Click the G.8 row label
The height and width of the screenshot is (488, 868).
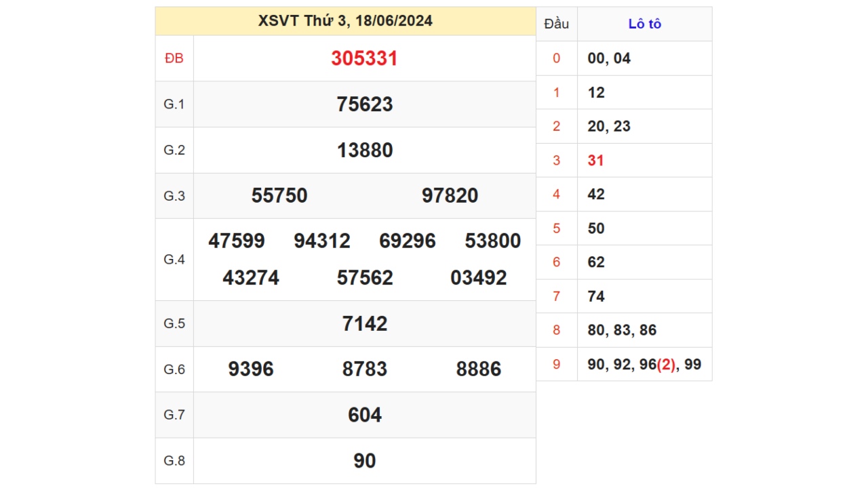[x=174, y=461]
